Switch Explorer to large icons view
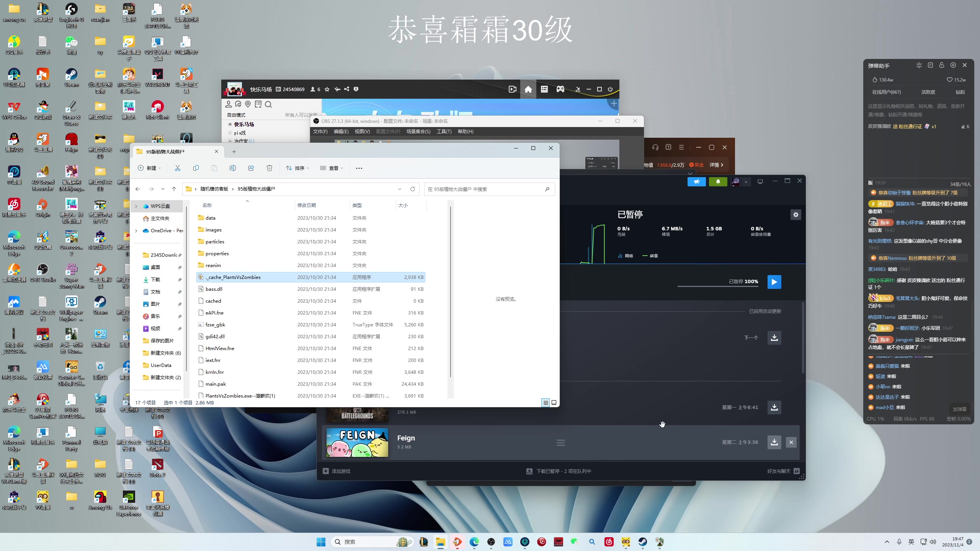This screenshot has height=551, width=980. (x=554, y=403)
